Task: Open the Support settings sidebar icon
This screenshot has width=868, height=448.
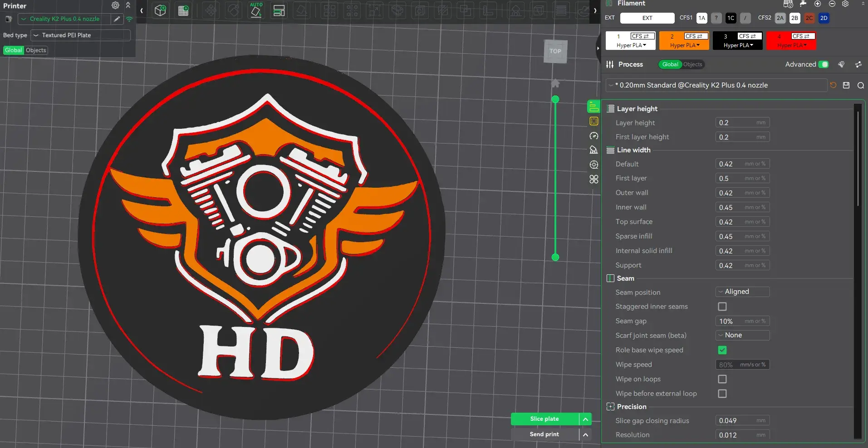Action: point(593,150)
